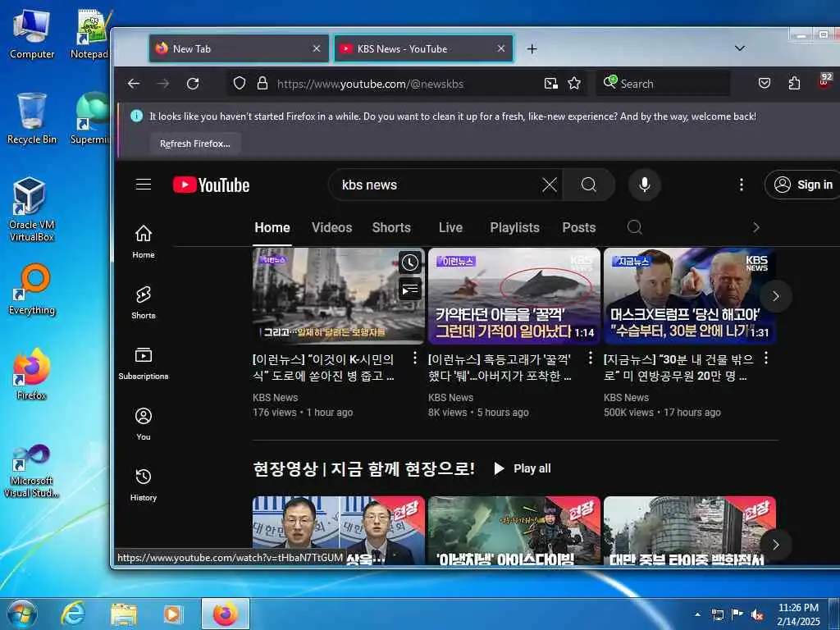
Task: Bookmark this page with the star icon
Action: [x=574, y=84]
